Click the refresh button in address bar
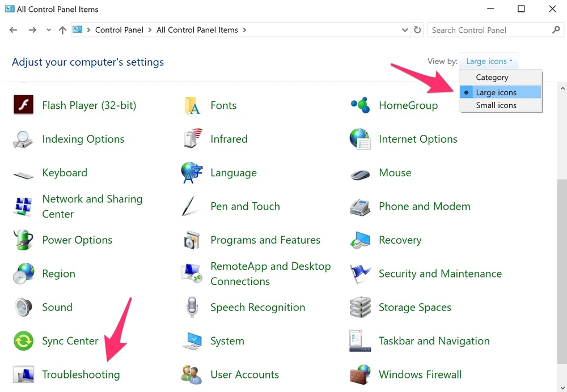This screenshot has width=567, height=392. [418, 30]
